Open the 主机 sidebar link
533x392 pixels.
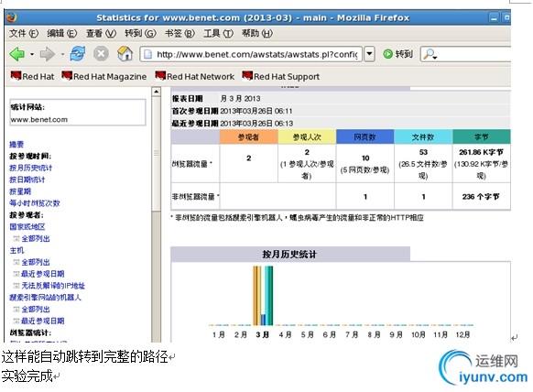click(x=16, y=250)
